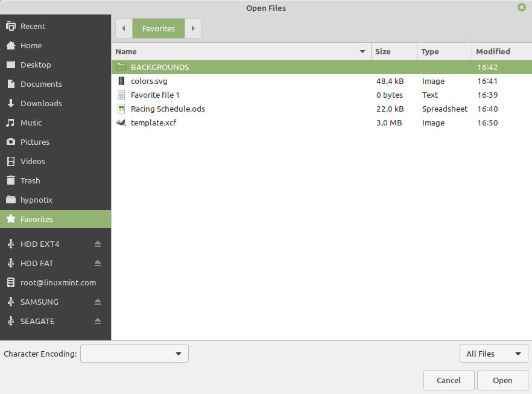This screenshot has height=394, width=532.
Task: Click the template.xcf GIMP icon
Action: tap(121, 123)
